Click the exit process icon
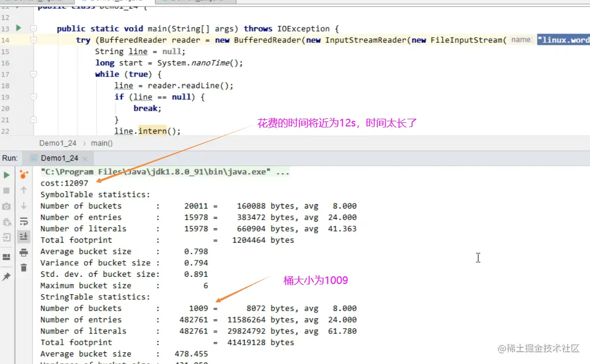Viewport: 590px width, 364px height. click(7, 237)
